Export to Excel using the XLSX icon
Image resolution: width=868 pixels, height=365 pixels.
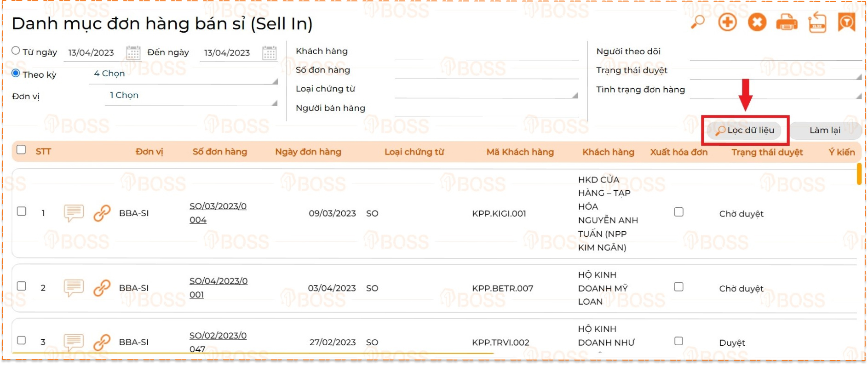point(817,22)
